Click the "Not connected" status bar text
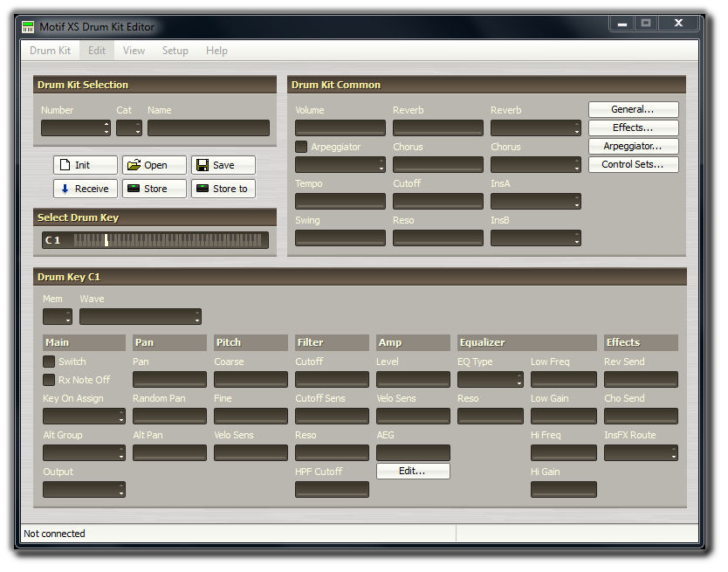 [x=54, y=534]
